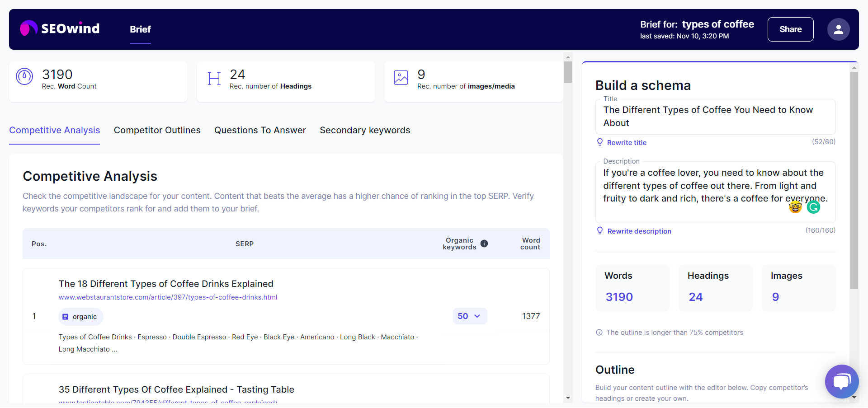The height and width of the screenshot is (408, 868).
Task: Click the lightbulb icon beside Rewrite title
Action: pos(600,142)
